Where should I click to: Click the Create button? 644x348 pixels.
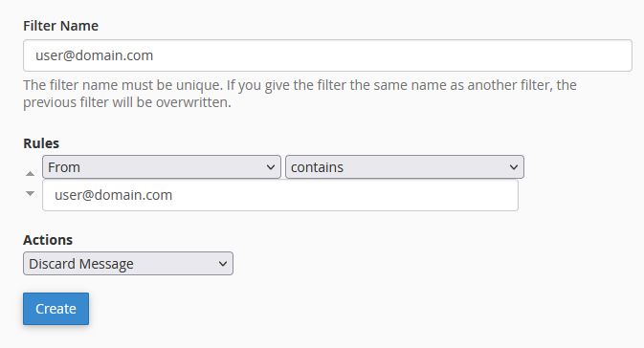point(56,309)
